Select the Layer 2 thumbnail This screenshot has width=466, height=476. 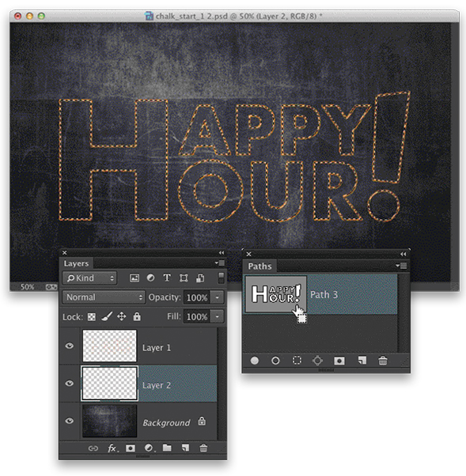[110, 383]
